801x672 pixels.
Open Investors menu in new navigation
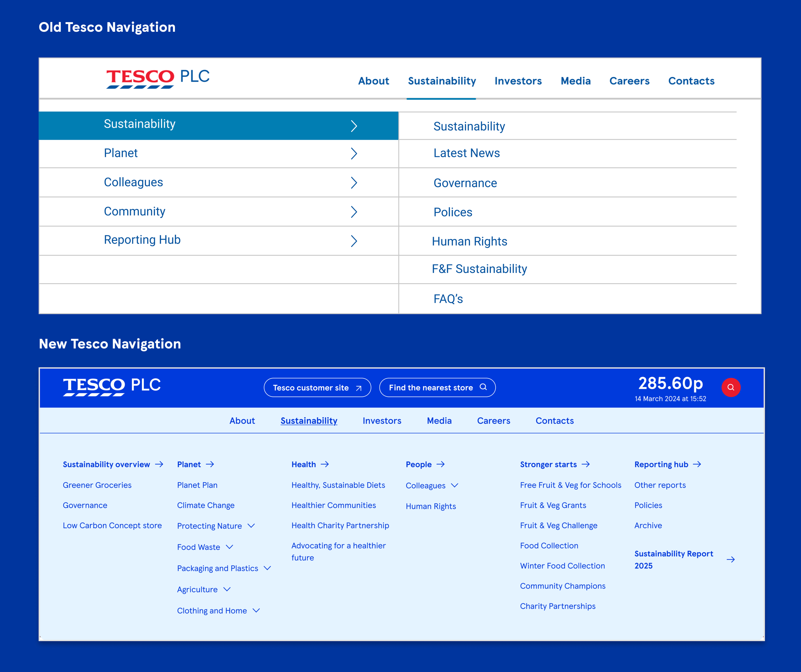(382, 421)
